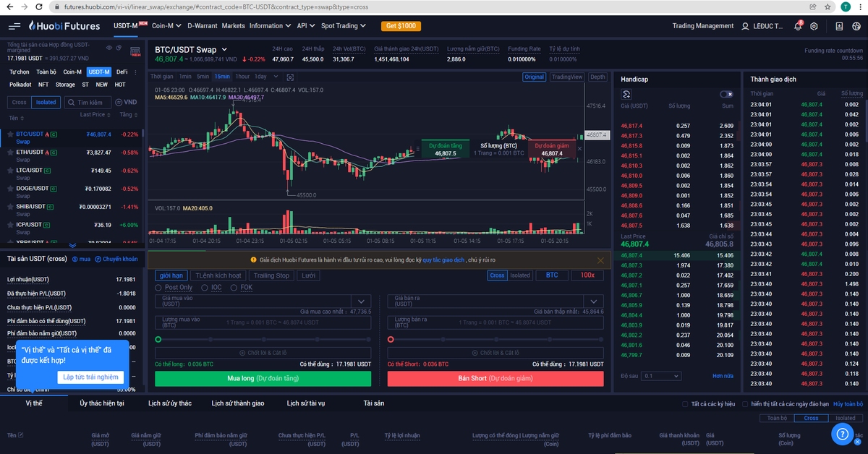Switch contract list to Cross mode
This screenshot has height=454, width=868.
point(20,102)
